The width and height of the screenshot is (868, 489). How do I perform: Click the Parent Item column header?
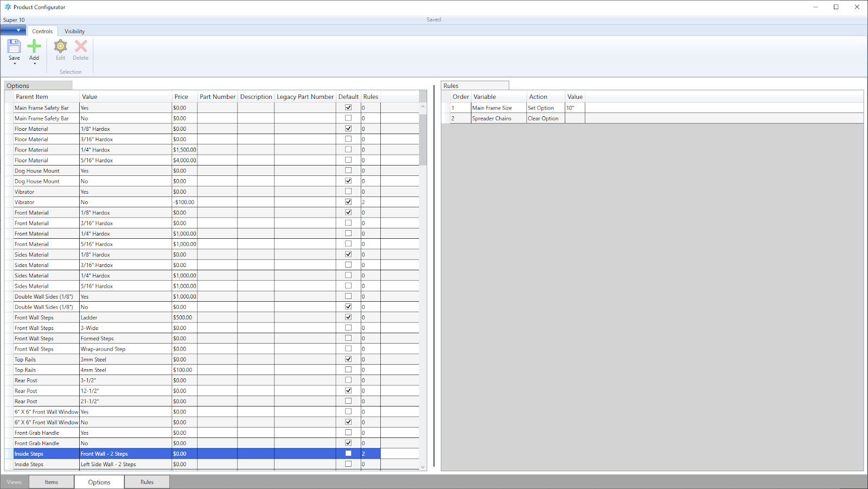point(32,97)
